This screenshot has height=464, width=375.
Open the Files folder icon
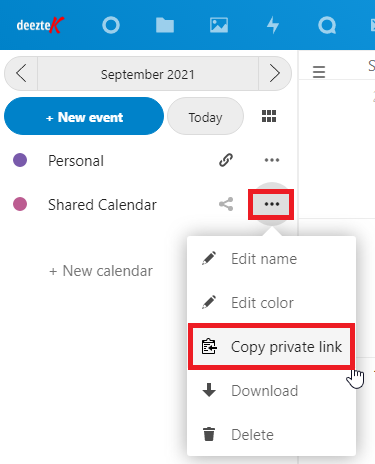click(x=165, y=25)
